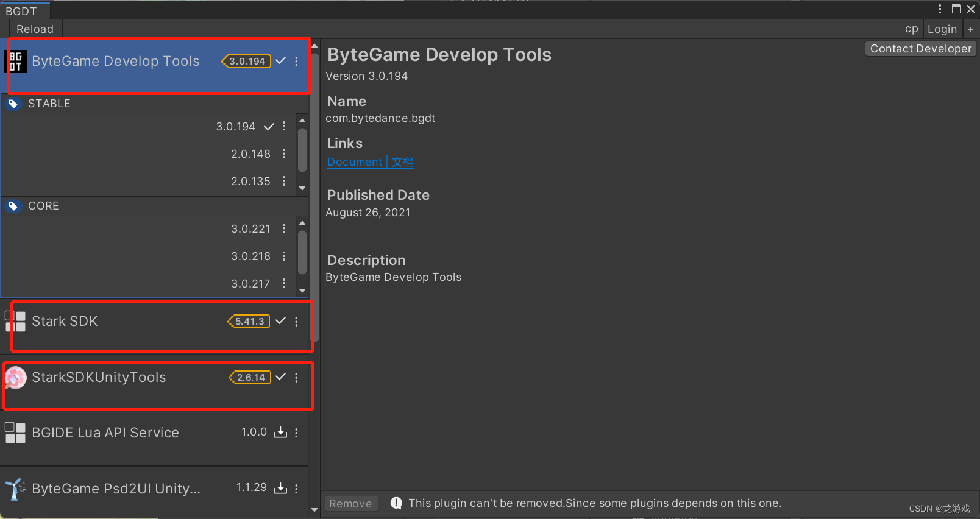Click the com.bytedance.bgdt package name
Screen dimensions: 980x519
point(380,118)
